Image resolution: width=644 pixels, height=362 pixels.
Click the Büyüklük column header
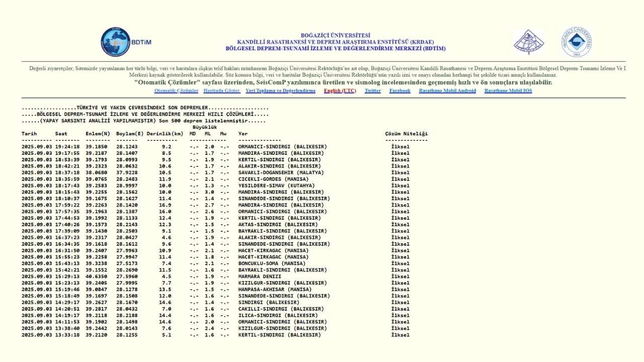coord(204,127)
